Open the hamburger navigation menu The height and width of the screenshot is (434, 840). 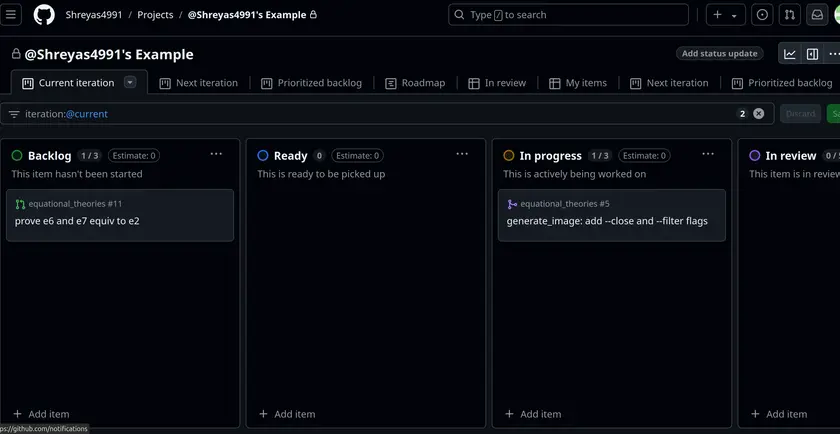point(11,14)
